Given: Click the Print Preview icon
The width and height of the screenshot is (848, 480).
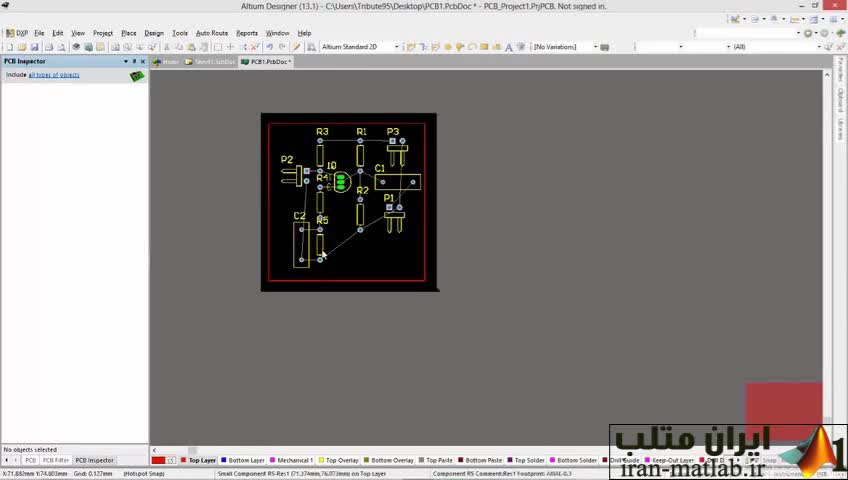Looking at the screenshot, I should 61,47.
